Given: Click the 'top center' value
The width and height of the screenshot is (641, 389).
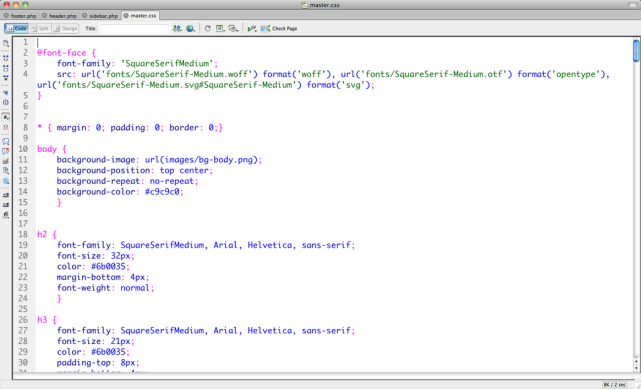Looking at the screenshot, I should pyautogui.click(x=184, y=170).
